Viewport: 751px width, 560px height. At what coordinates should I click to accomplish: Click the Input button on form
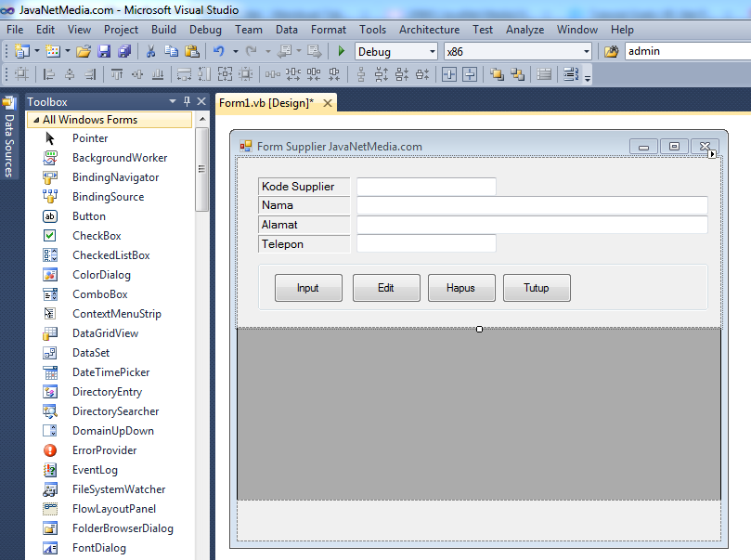(x=308, y=288)
